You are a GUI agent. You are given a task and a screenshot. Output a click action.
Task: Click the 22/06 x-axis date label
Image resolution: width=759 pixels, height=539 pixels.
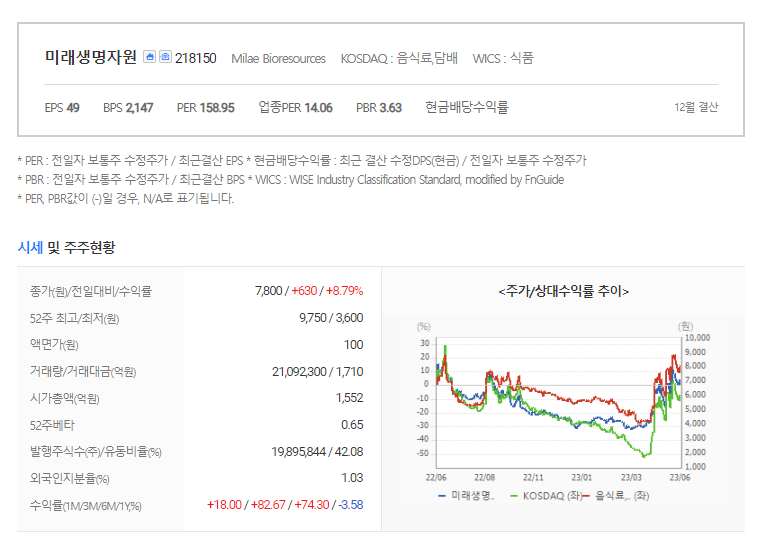(x=436, y=478)
